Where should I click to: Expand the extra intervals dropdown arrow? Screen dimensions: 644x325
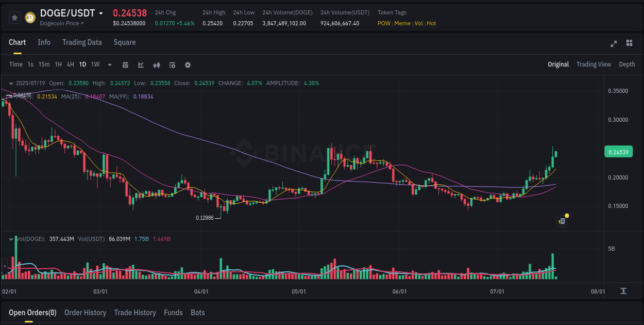(109, 65)
